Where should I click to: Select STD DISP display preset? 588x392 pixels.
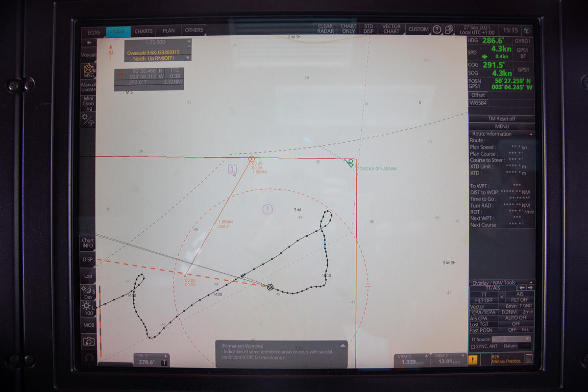pos(368,29)
